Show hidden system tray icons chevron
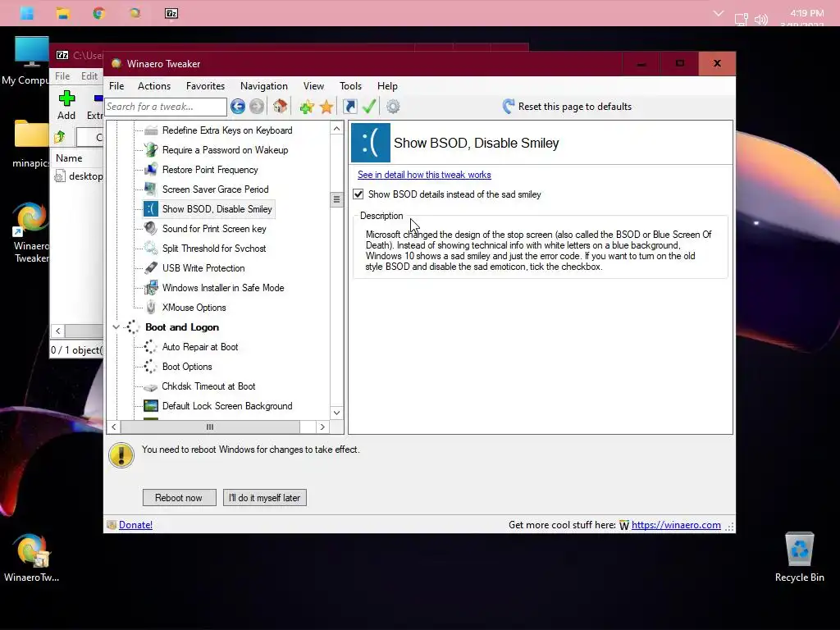The height and width of the screenshot is (630, 840). coord(719,13)
